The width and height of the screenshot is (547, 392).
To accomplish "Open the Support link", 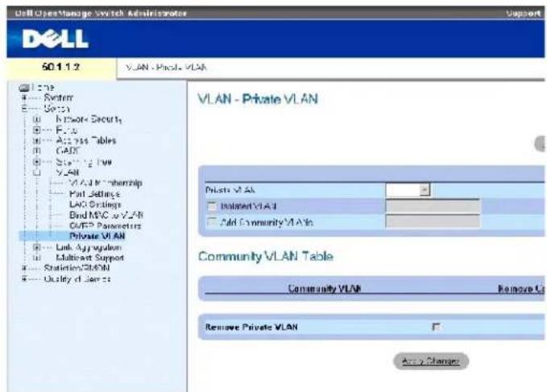I will click(x=524, y=13).
